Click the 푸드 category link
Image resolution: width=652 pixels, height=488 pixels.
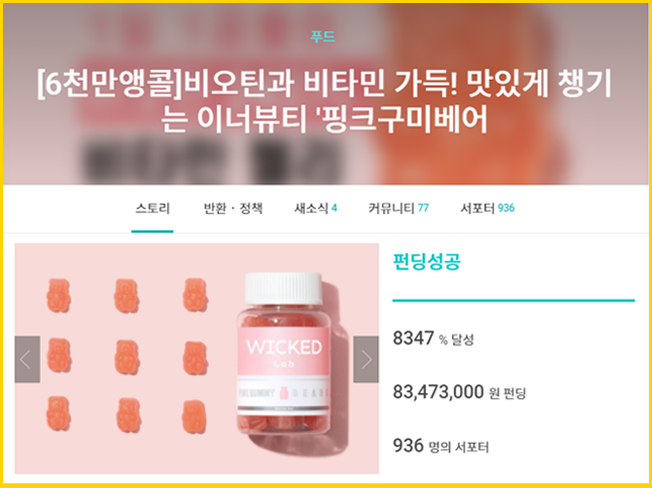tap(323, 36)
